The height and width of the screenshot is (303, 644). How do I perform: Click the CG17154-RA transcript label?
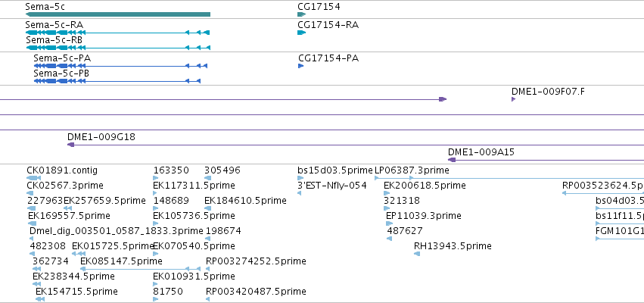(328, 25)
